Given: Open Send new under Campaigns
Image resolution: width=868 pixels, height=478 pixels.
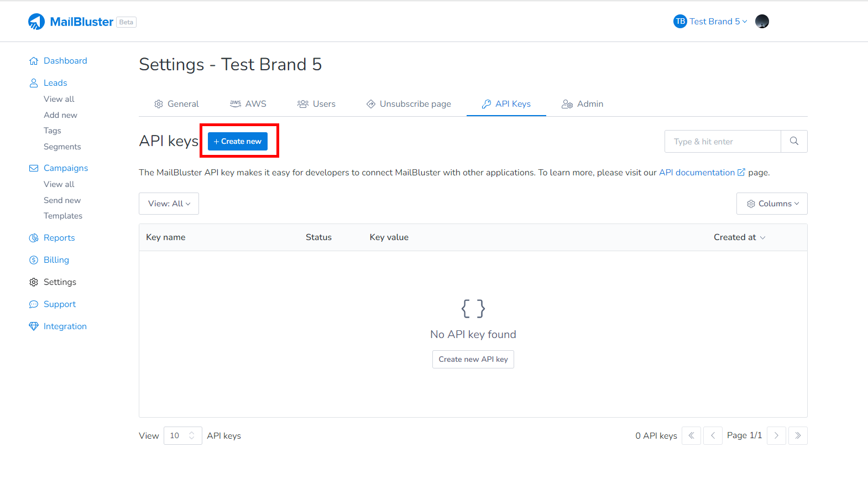Looking at the screenshot, I should click(62, 200).
